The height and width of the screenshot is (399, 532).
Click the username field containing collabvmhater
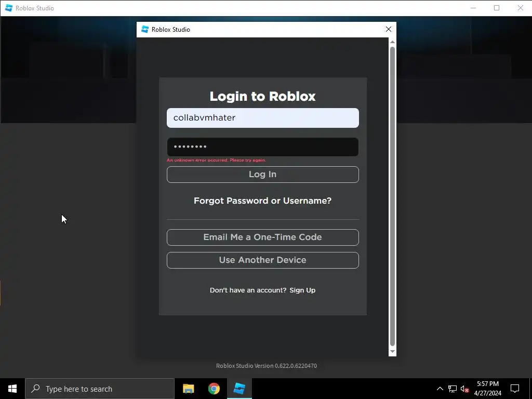click(262, 118)
